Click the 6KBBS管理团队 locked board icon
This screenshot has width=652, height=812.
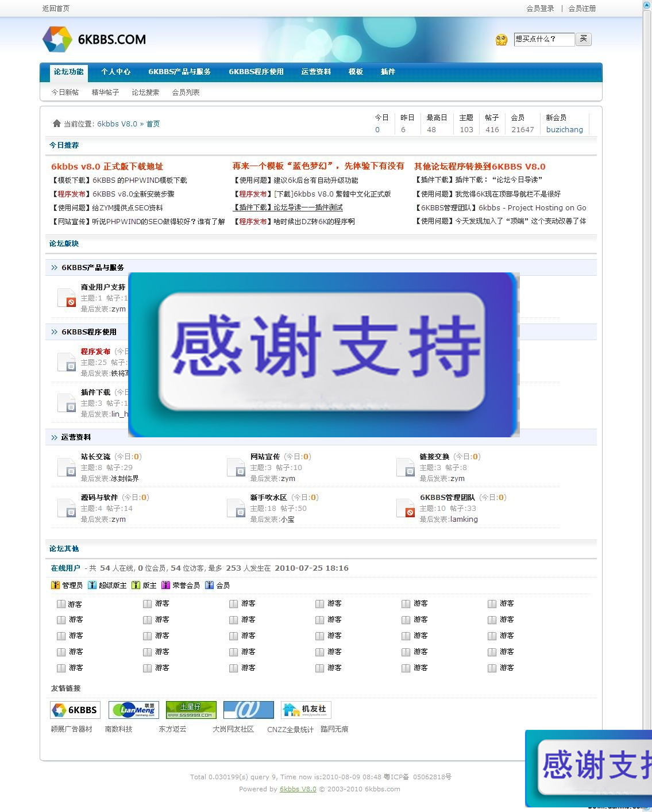pyautogui.click(x=406, y=508)
